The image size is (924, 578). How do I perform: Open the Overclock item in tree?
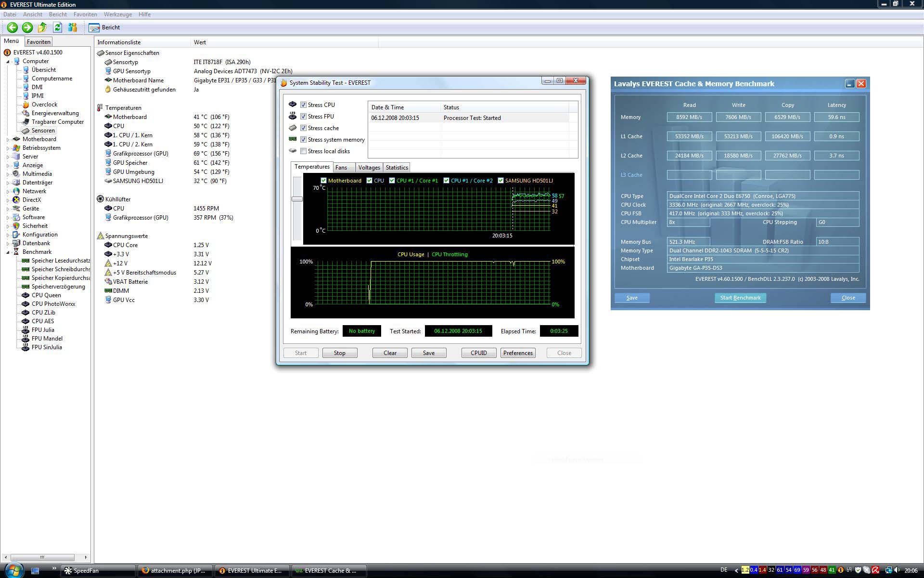click(x=44, y=105)
